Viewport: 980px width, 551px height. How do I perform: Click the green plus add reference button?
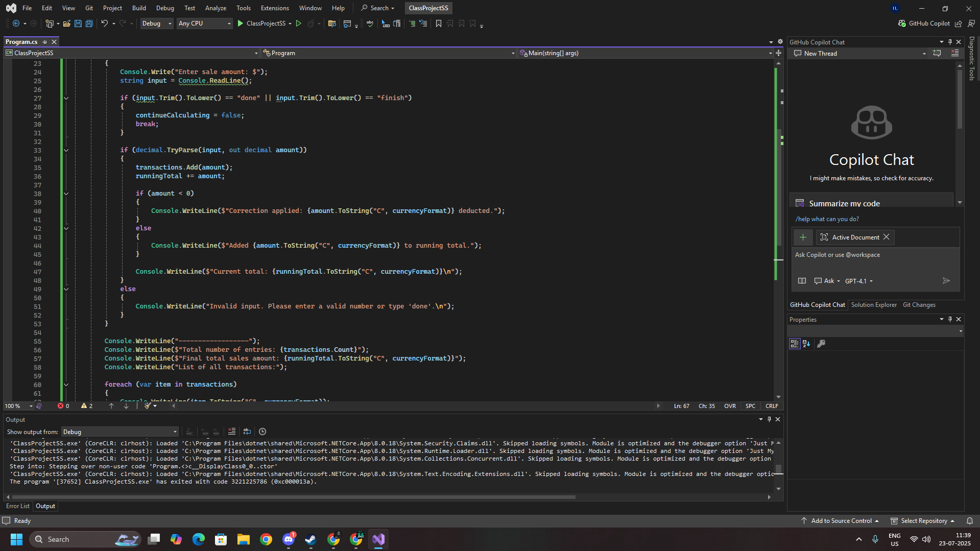[803, 237]
